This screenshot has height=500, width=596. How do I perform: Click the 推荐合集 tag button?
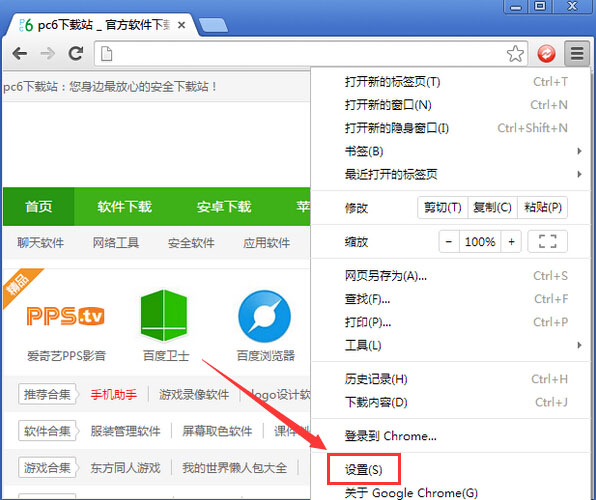48,394
